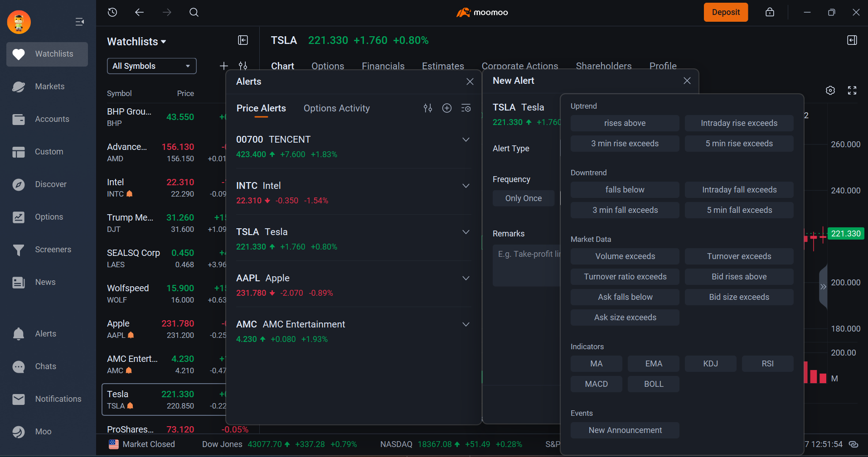
Task: Pick the BOLL indicator alert
Action: coord(653,384)
